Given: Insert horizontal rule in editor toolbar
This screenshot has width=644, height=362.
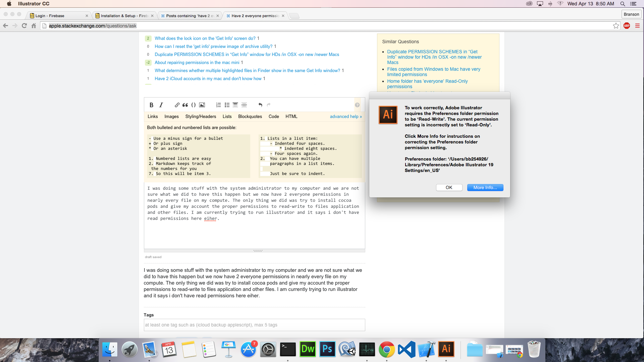Looking at the screenshot, I should (244, 105).
